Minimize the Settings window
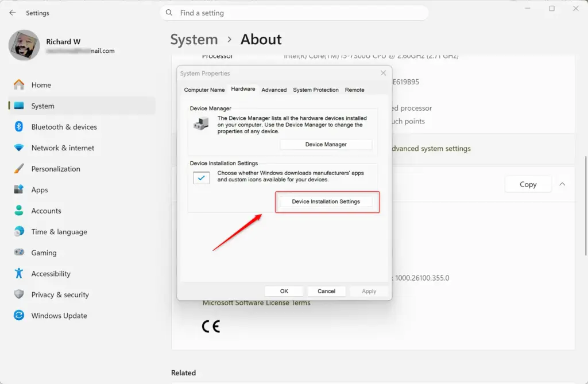 528,8
